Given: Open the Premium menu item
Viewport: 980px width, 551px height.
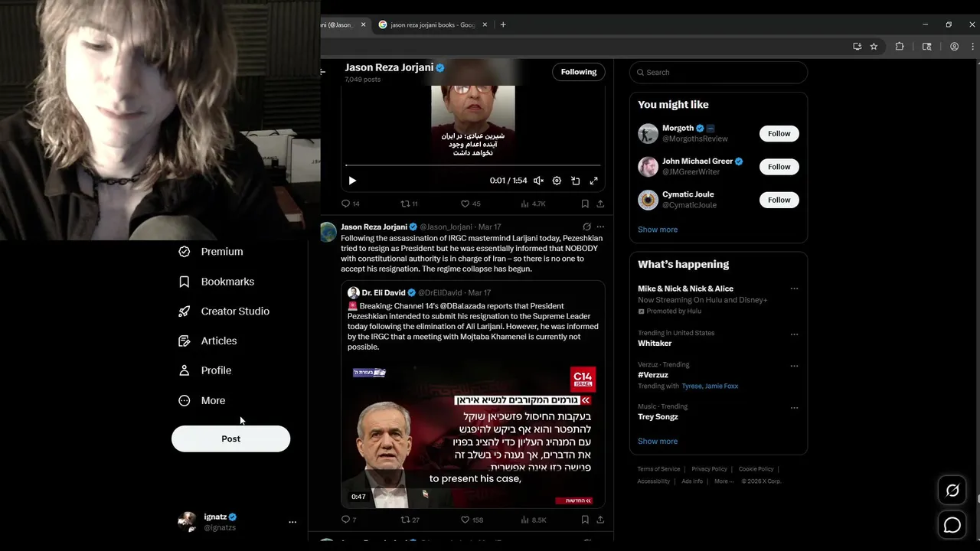Looking at the screenshot, I should click(x=211, y=252).
